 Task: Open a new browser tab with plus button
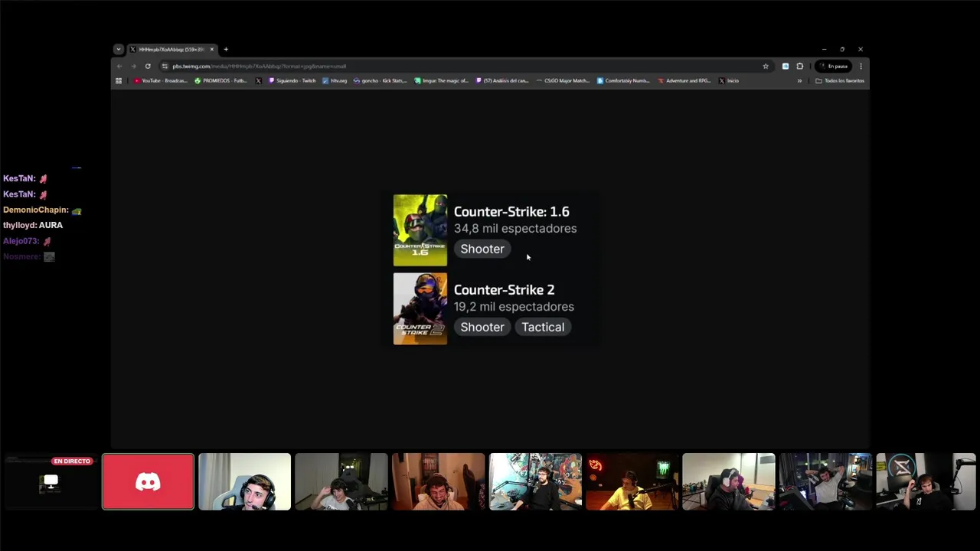tap(226, 49)
